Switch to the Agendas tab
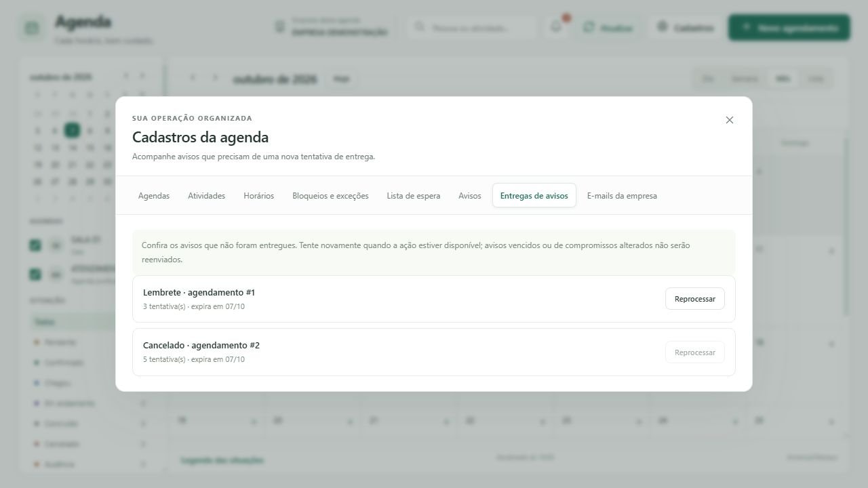Viewport: 868px width, 488px height. click(154, 196)
